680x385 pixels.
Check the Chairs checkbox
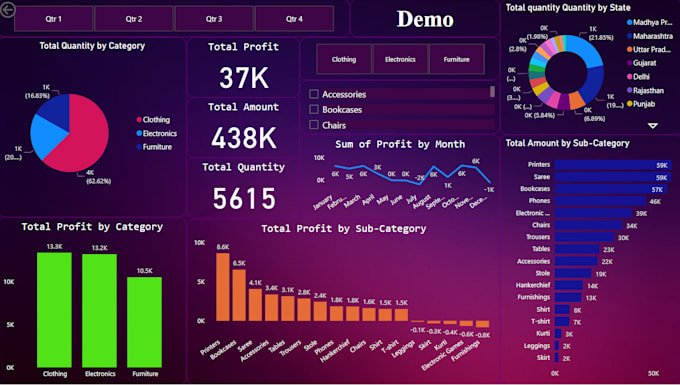(x=314, y=125)
